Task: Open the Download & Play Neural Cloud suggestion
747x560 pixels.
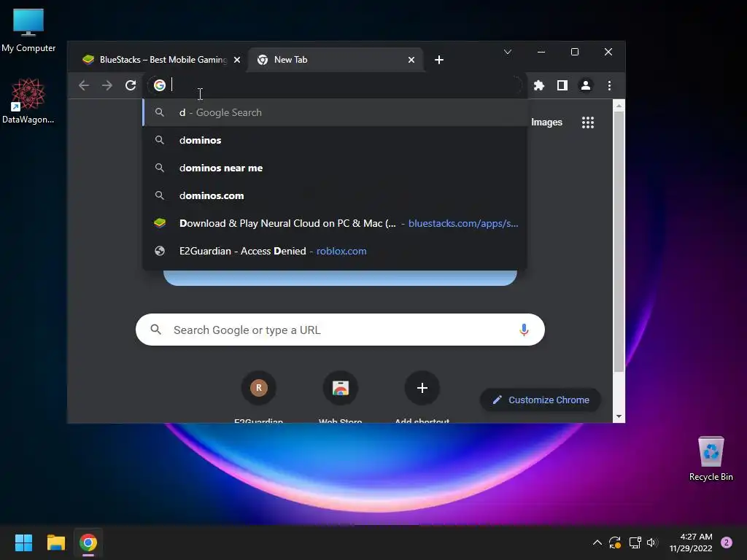Action: pos(335,223)
